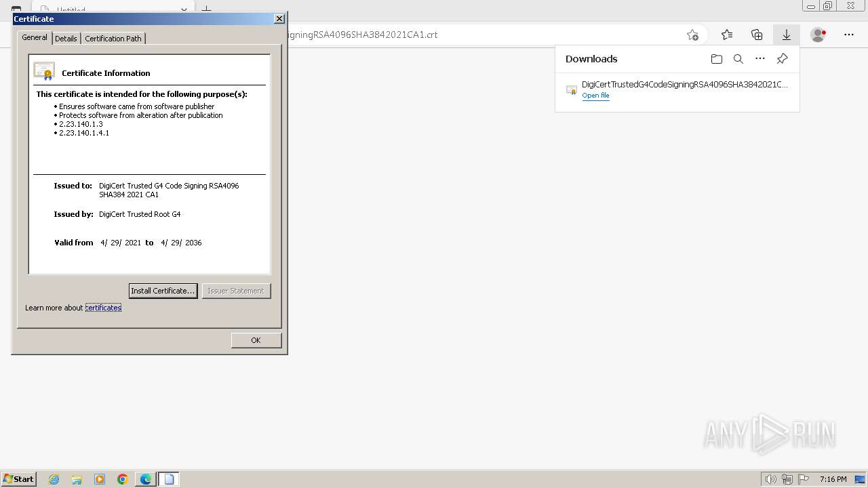The image size is (868, 488).
Task: Switch to Edge in taskbar
Action: coord(146,479)
